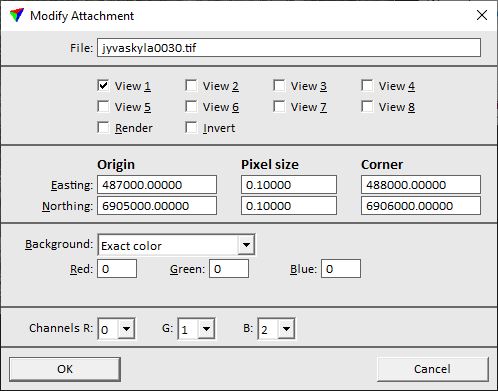498x391 pixels.
Task: Click the Corner Northing field
Action: (x=421, y=206)
